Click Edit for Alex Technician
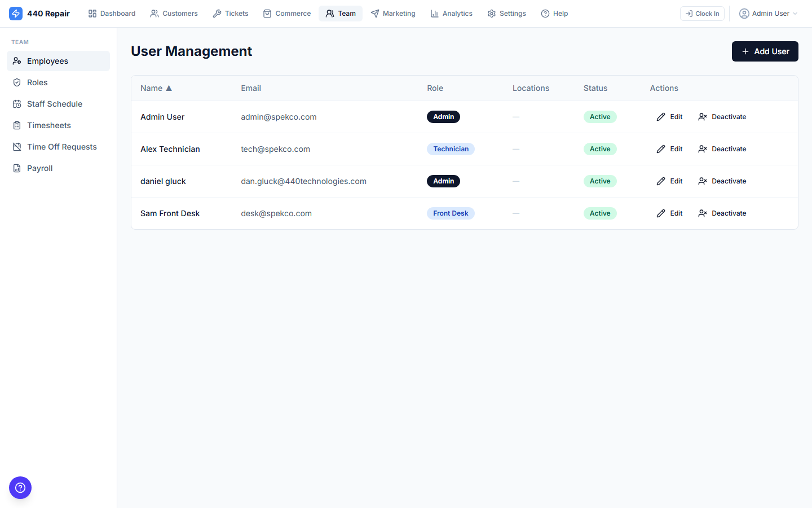The width and height of the screenshot is (812, 508). pyautogui.click(x=670, y=148)
